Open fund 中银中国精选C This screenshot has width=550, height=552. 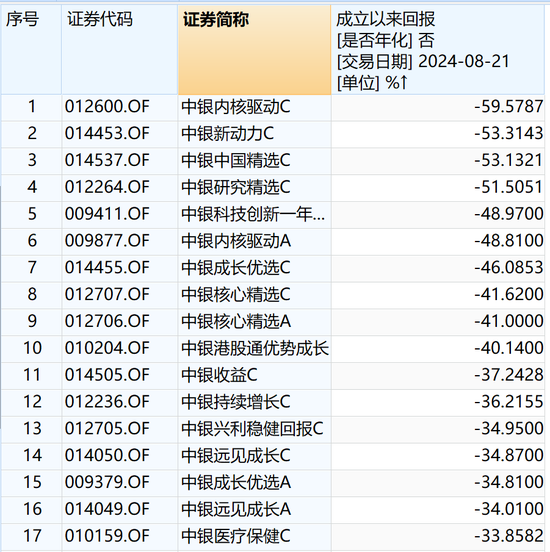236,160
